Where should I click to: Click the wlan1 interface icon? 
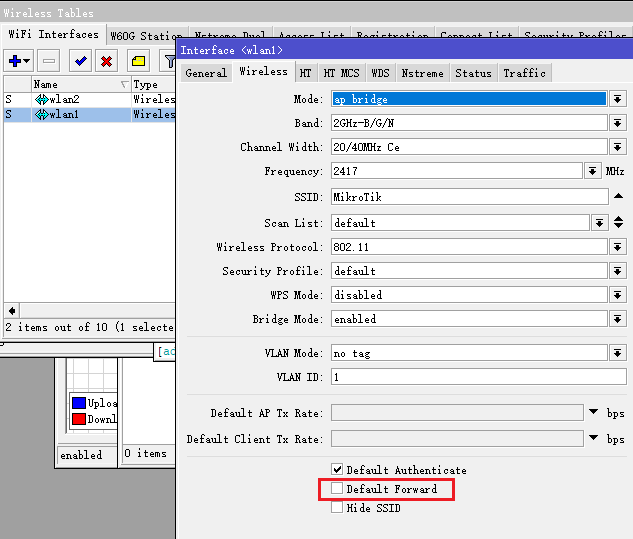click(42, 115)
